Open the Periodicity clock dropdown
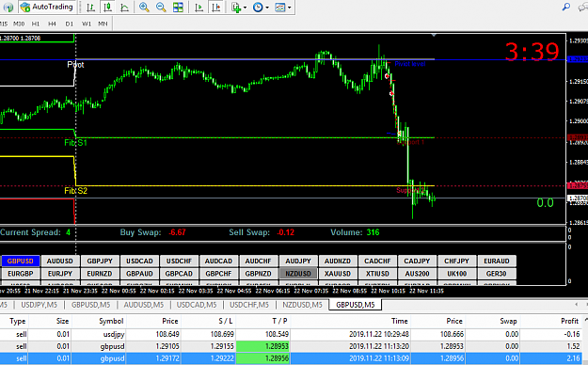Image resolution: width=588 pixels, height=365 pixels. tap(261, 8)
